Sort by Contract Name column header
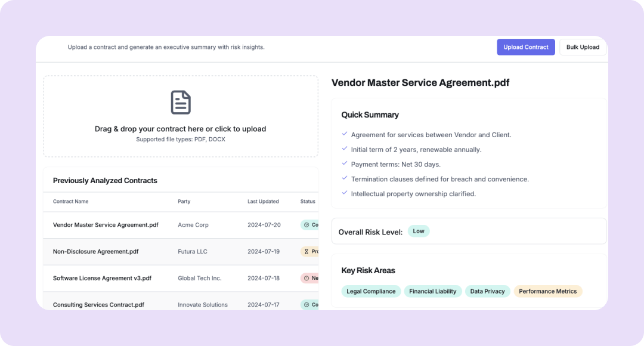644x346 pixels. pyautogui.click(x=70, y=202)
